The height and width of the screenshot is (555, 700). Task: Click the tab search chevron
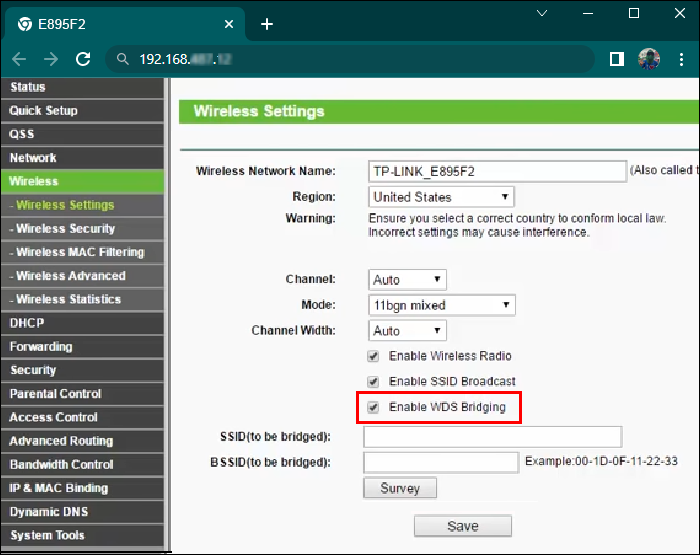point(541,14)
